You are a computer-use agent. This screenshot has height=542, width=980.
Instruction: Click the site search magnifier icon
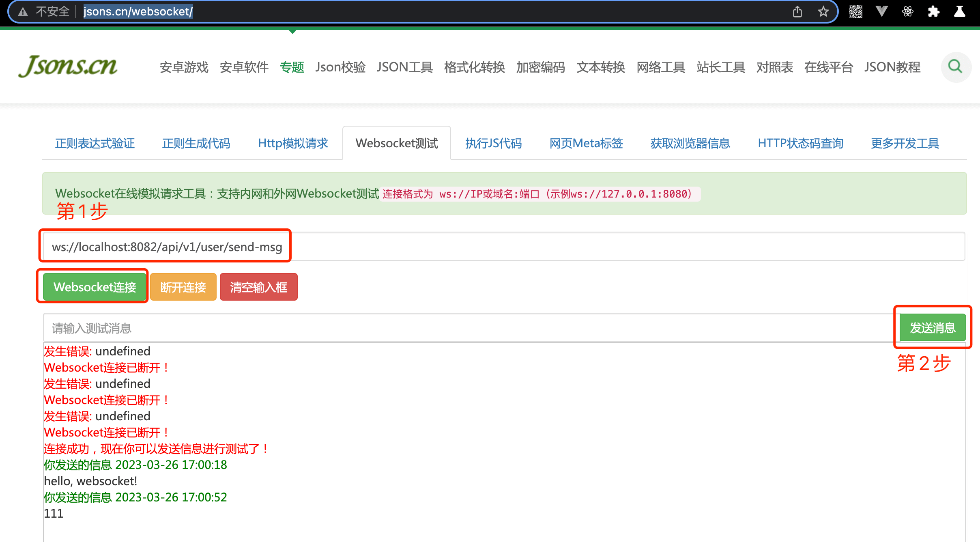956,67
